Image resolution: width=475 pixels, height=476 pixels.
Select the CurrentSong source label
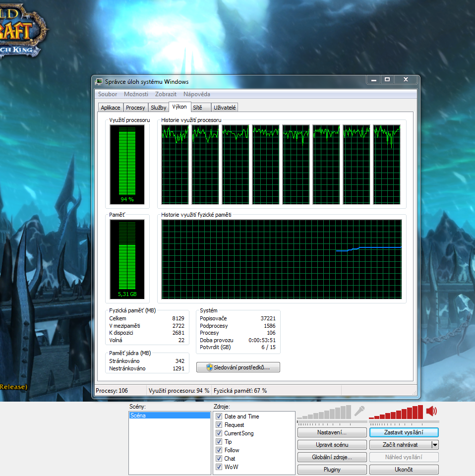[239, 433]
